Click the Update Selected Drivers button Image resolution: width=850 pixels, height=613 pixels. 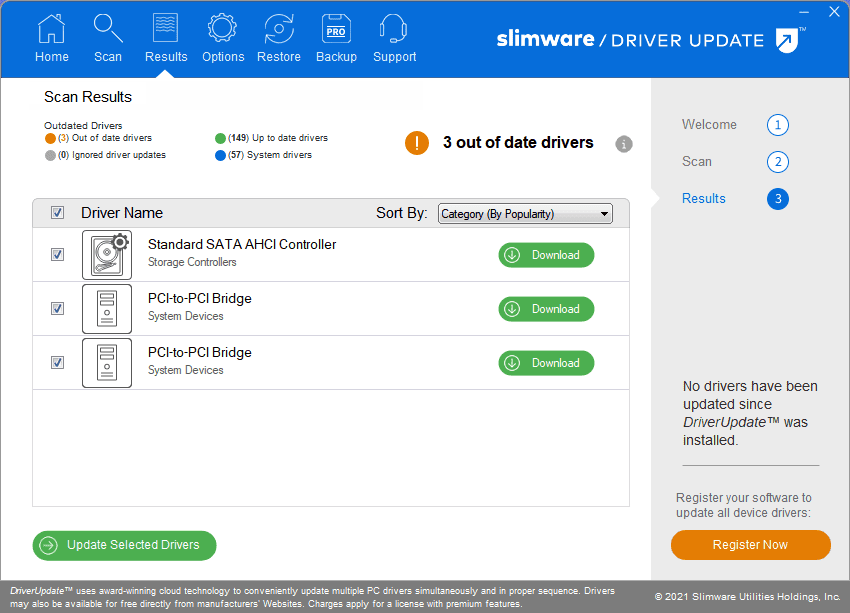(x=124, y=545)
